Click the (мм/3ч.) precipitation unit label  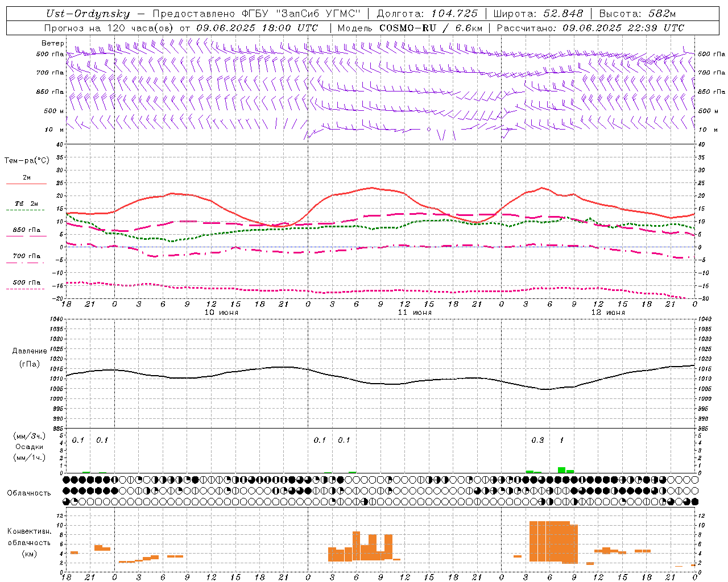30,436
